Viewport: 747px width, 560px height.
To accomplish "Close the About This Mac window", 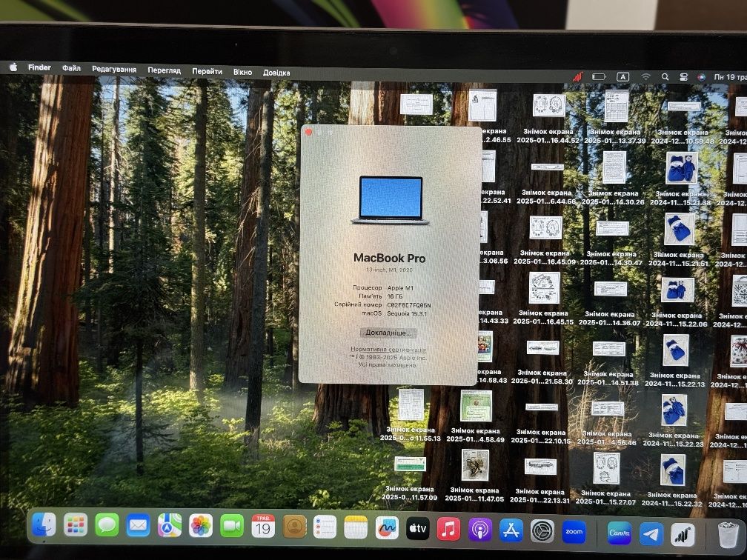I will tap(308, 132).
